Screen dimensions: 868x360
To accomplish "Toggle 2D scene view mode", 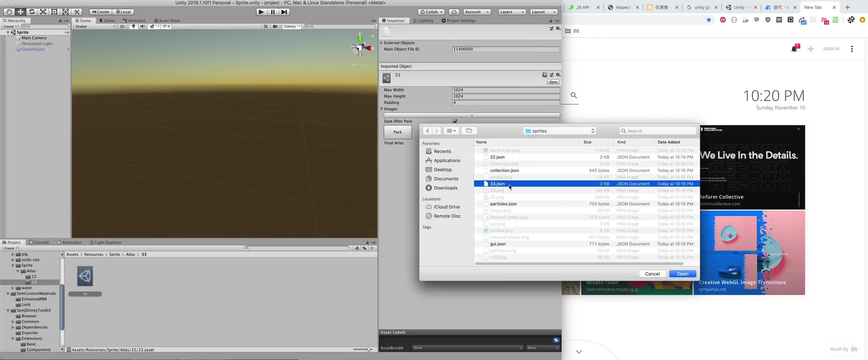I will (122, 26).
